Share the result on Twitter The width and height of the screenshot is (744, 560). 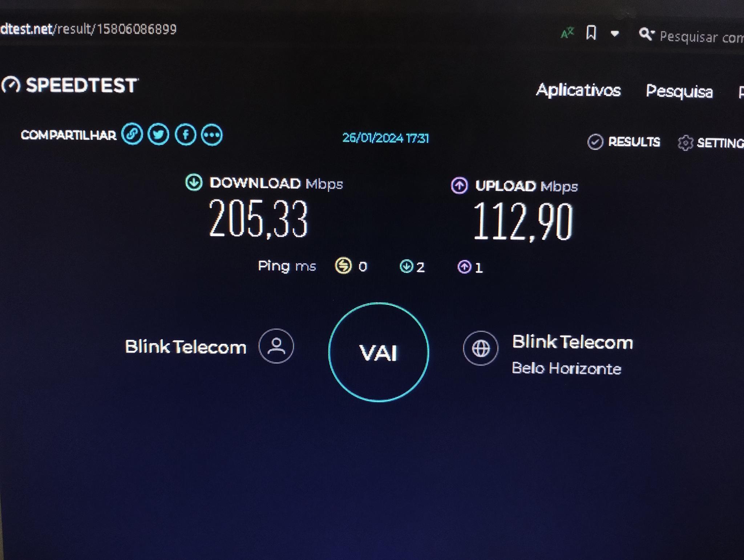[x=158, y=134]
